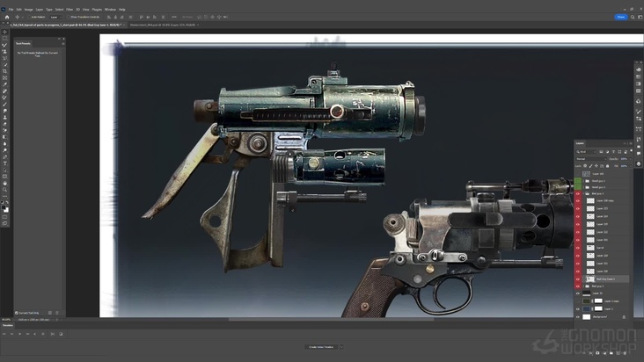
Task: Hide the Background layer
Action: click(x=578, y=317)
